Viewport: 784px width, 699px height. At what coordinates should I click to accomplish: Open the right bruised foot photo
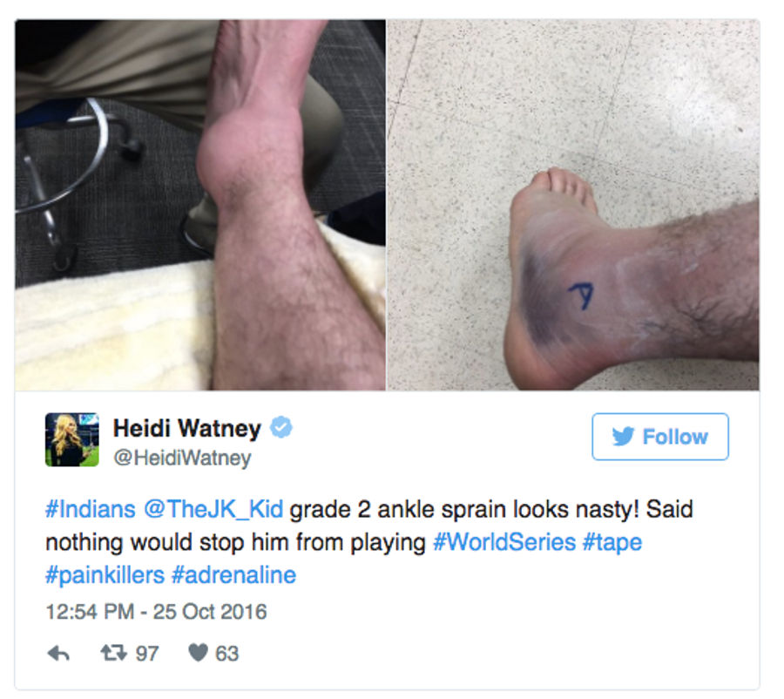point(573,205)
